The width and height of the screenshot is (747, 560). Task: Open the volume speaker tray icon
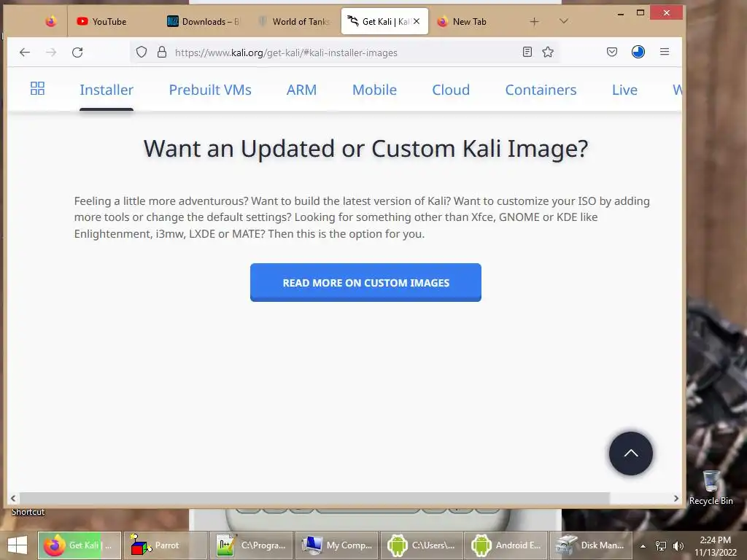tap(678, 545)
